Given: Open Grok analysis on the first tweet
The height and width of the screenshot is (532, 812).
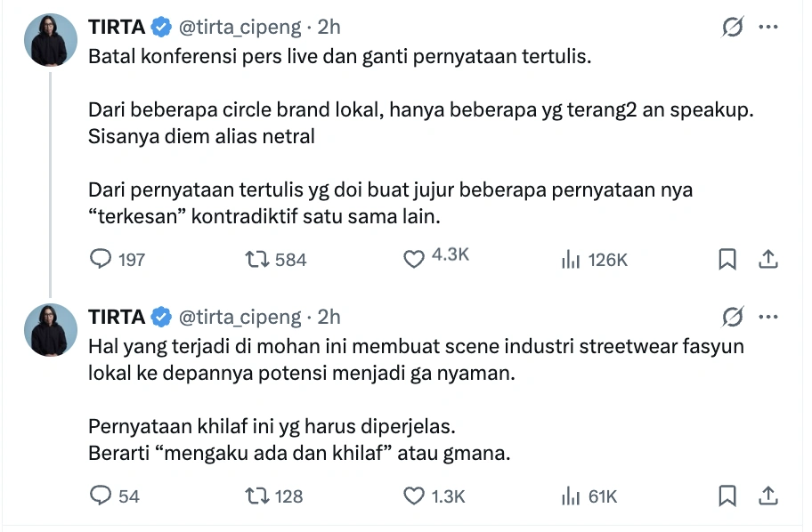Looking at the screenshot, I should (731, 27).
